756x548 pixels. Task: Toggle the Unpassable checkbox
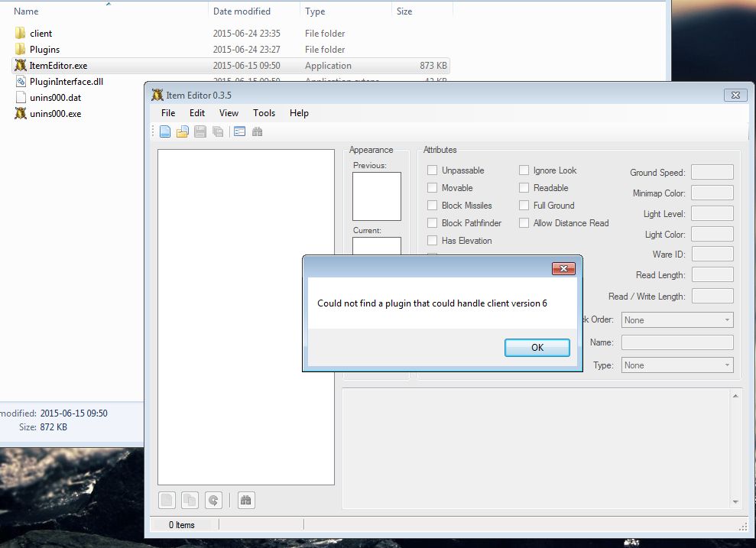coord(433,170)
